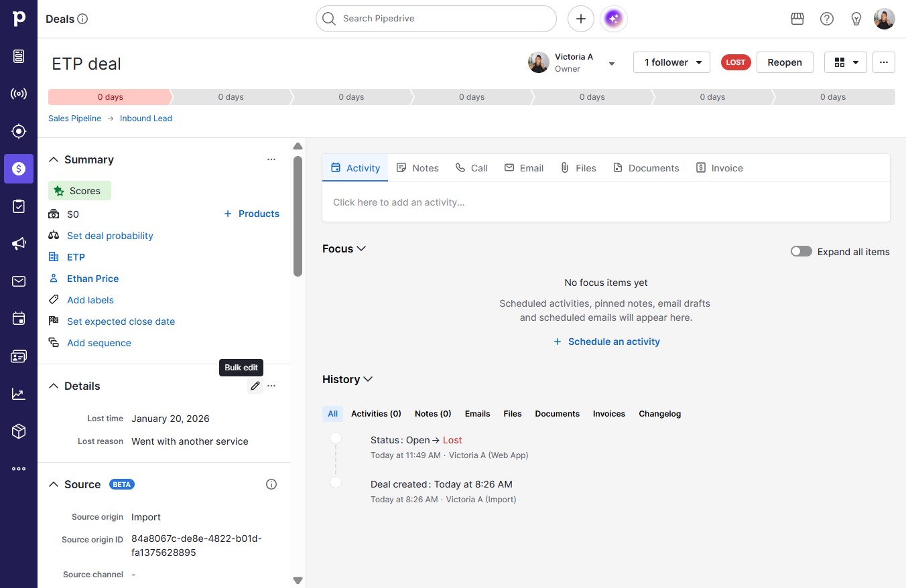Open the Contacts card sidebar icon
The image size is (906, 588).
19,356
